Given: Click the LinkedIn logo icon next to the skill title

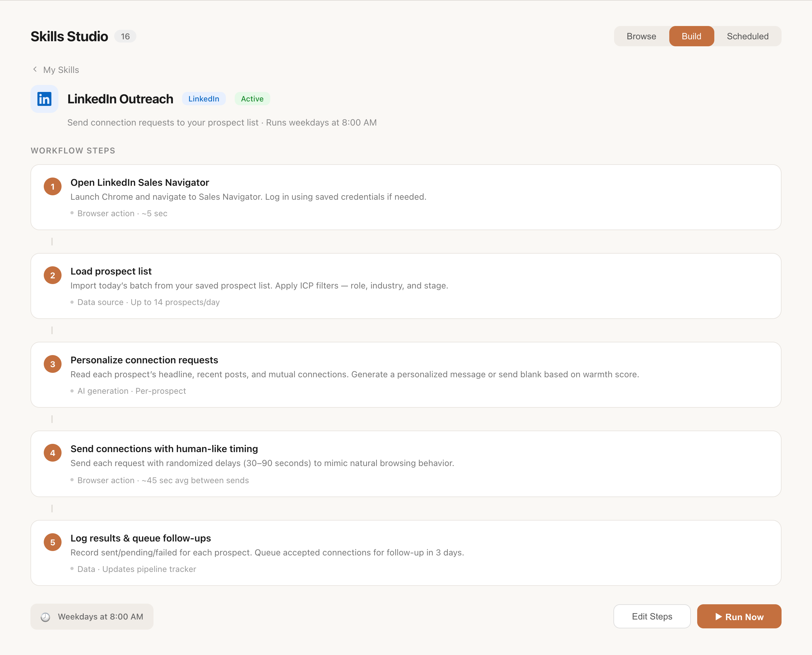Looking at the screenshot, I should 44,99.
